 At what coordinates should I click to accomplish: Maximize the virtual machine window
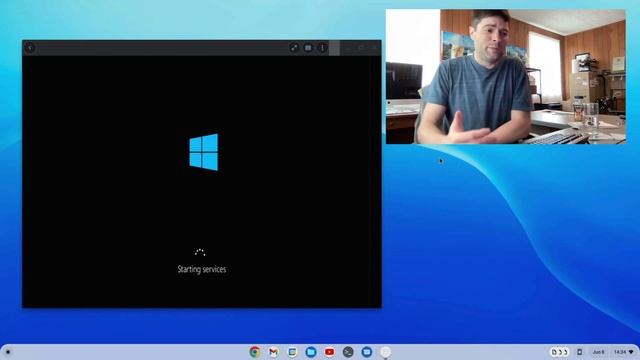361,48
